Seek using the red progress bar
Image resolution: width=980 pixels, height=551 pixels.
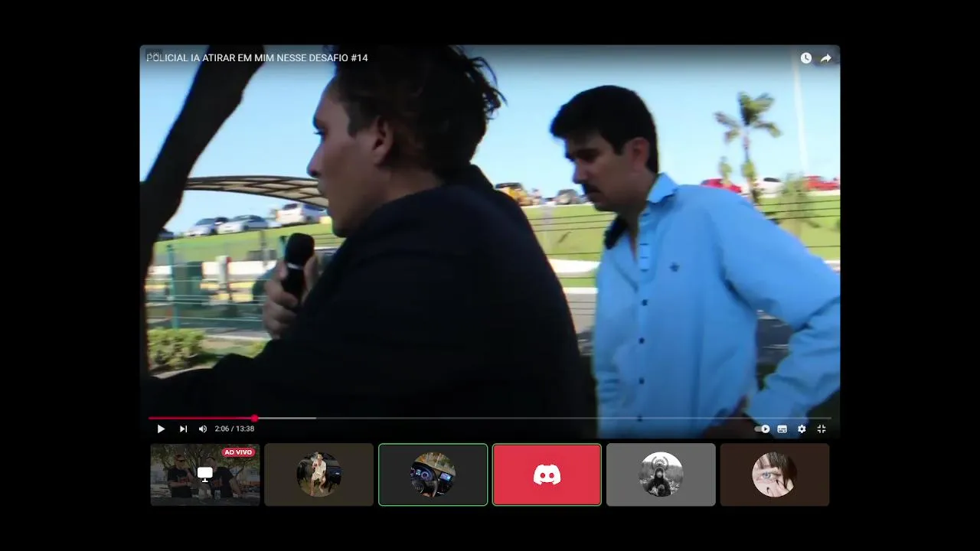490,418
